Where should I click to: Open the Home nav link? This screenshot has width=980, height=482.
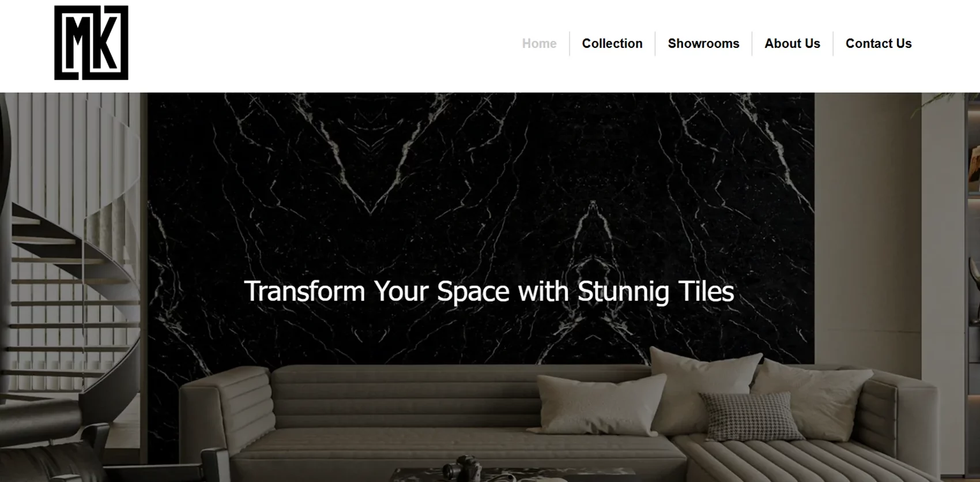coord(539,44)
